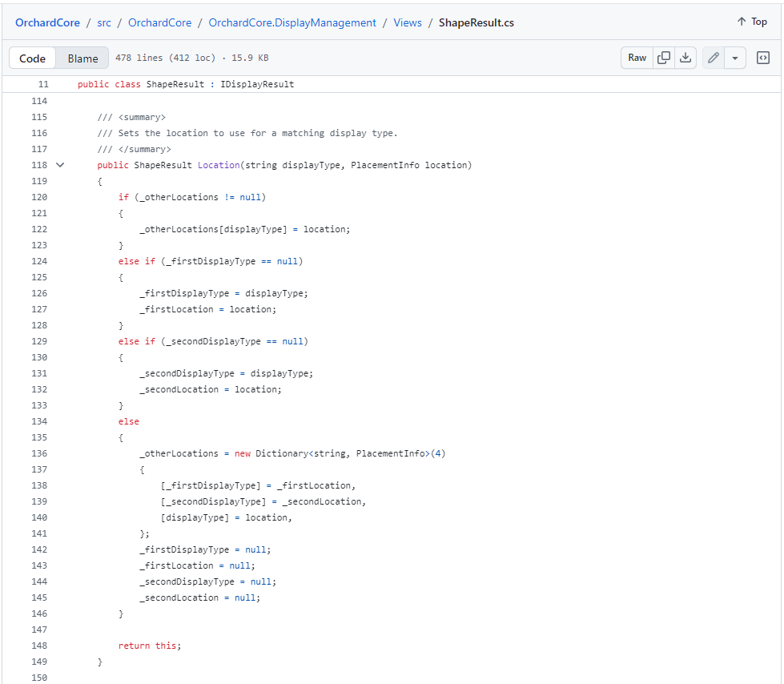Open symbols panel icon

click(x=763, y=58)
